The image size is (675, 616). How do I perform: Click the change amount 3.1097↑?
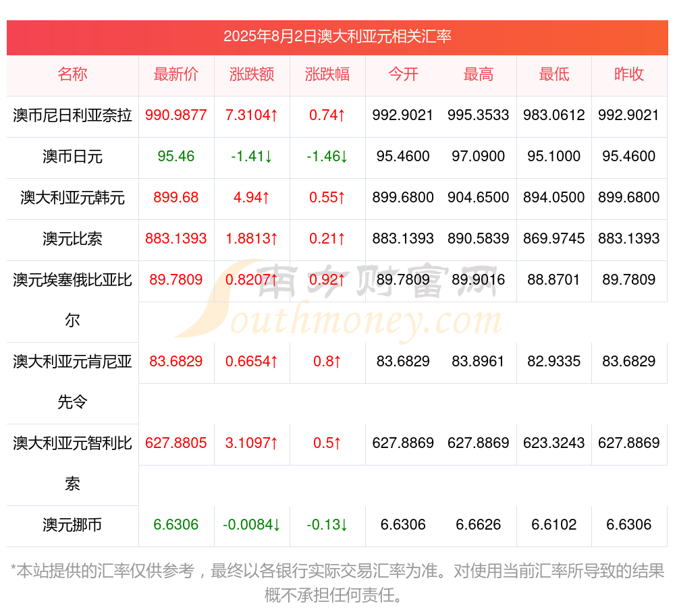[x=252, y=443]
